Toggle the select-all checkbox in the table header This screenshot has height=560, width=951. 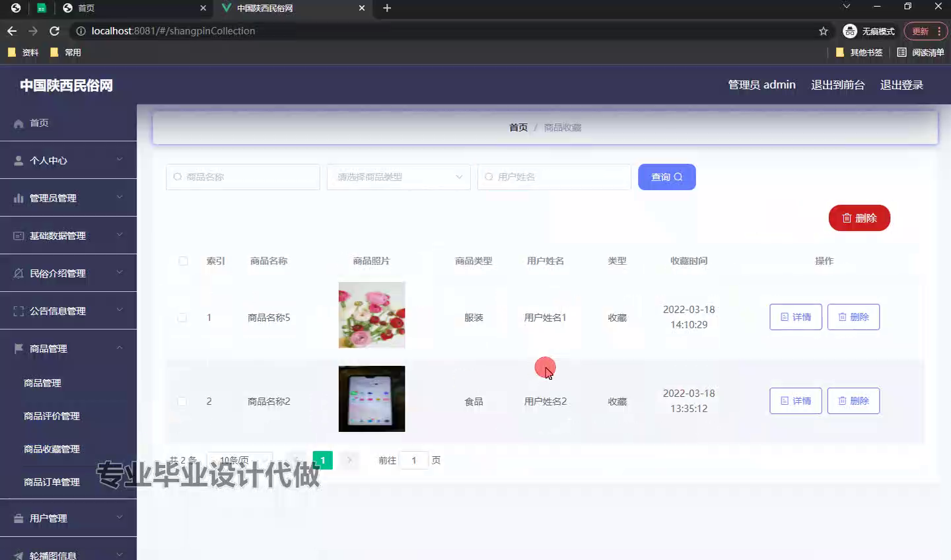(183, 261)
